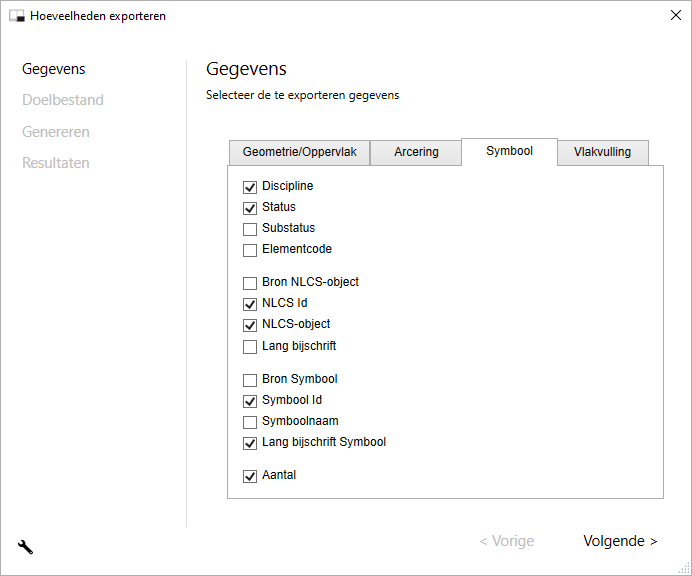Switch to the Geometrie/Oppervlak tab
The image size is (692, 576).
click(x=299, y=153)
